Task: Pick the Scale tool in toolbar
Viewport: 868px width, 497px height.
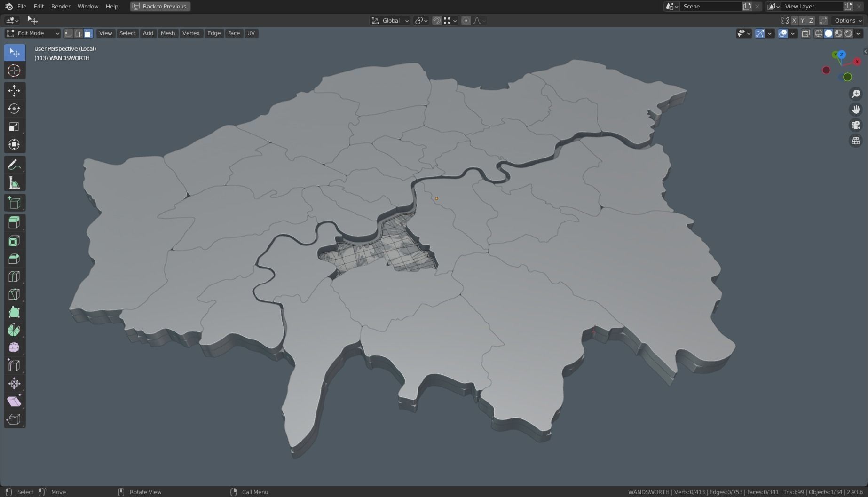Action: 14,126
